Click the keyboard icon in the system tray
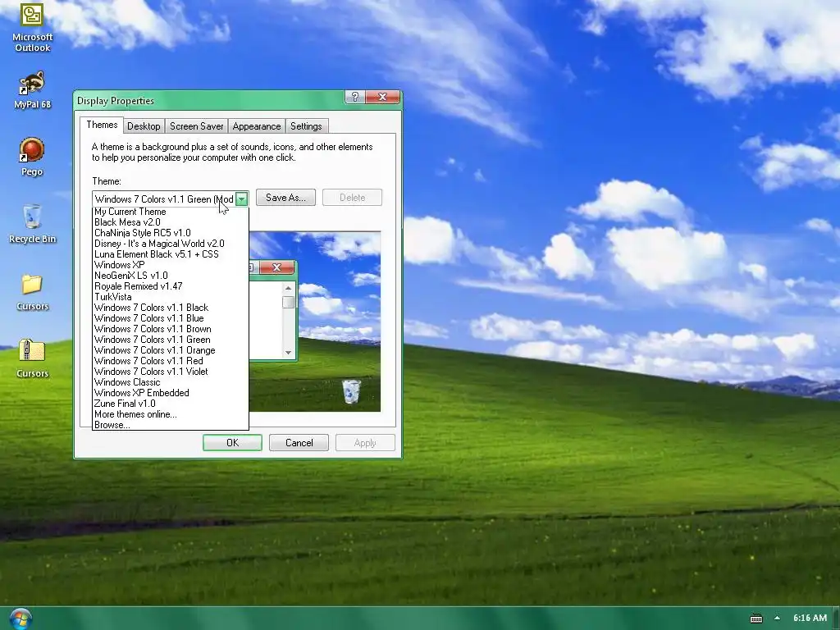 point(756,619)
